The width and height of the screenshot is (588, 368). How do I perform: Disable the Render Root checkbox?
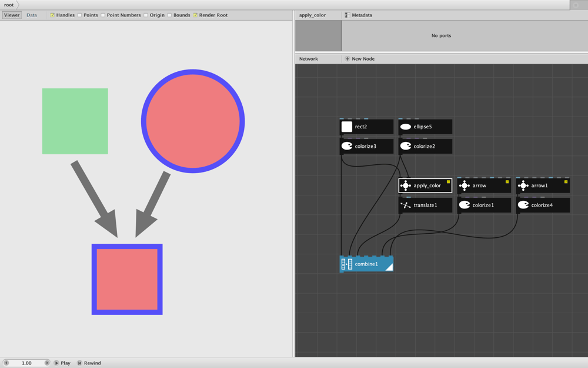(195, 15)
